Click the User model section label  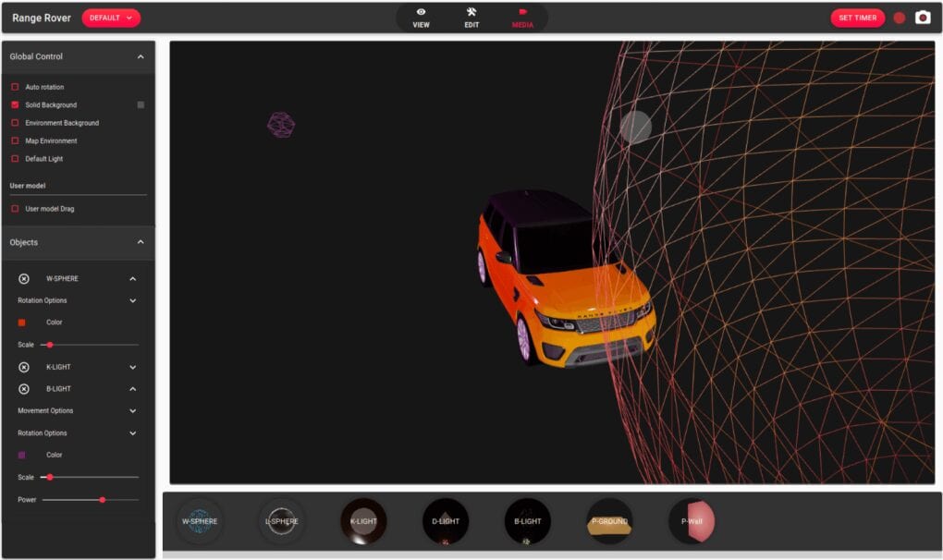click(28, 186)
